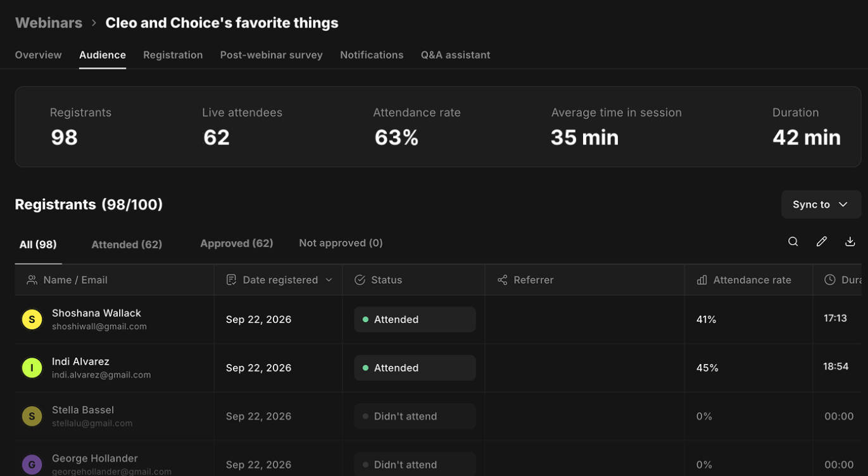Screen dimensions: 868x476
Task: Click Shoshana Wallack's yellow avatar
Action: tap(32, 320)
